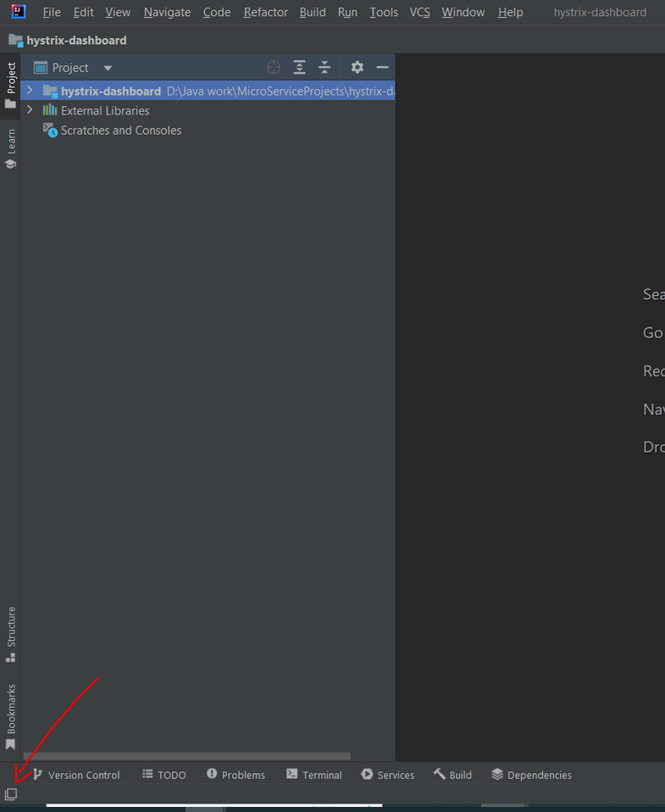Click Select Opened File crosshair icon
This screenshot has height=812, width=665.
click(274, 67)
